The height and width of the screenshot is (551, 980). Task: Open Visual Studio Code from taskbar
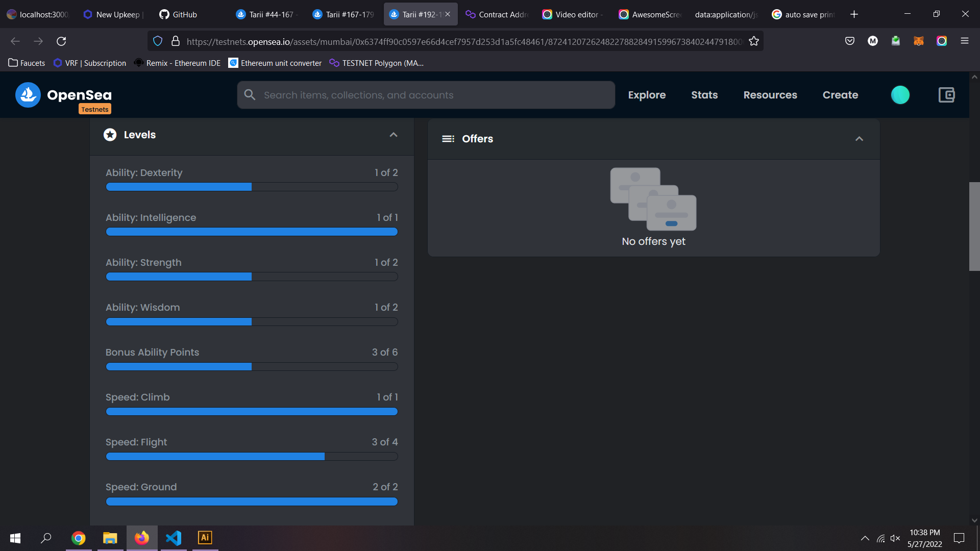(174, 538)
